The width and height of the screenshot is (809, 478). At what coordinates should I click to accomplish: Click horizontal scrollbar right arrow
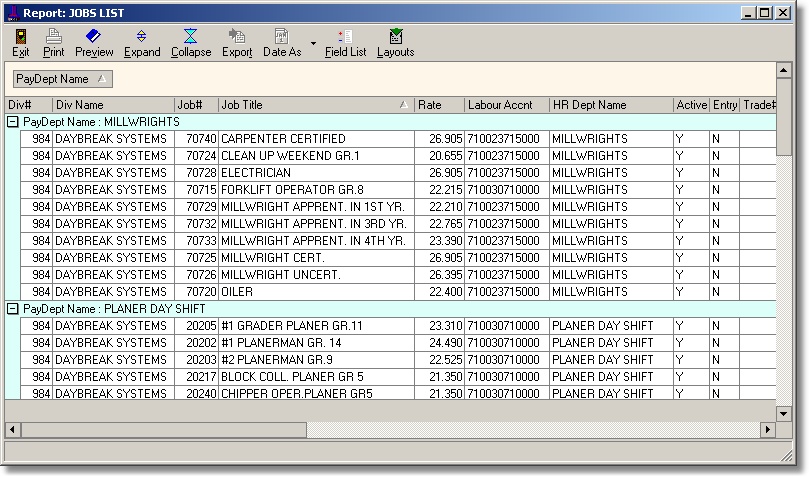(768, 429)
